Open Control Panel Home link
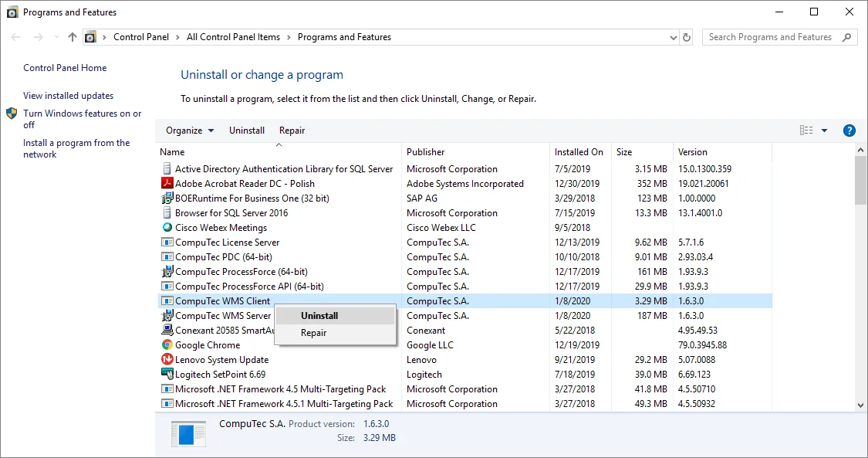This screenshot has height=458, width=868. click(65, 68)
